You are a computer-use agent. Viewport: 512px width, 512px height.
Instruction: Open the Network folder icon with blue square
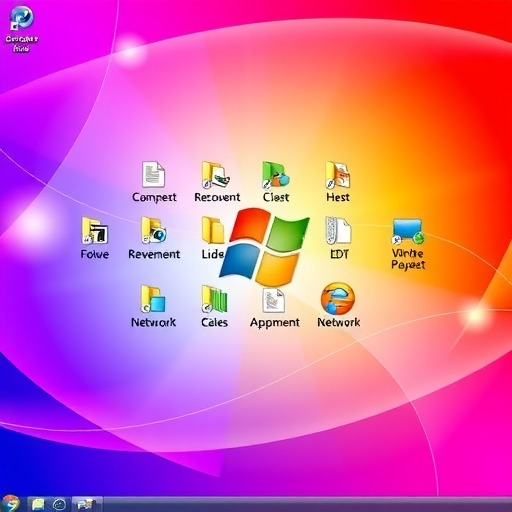pyautogui.click(x=153, y=299)
